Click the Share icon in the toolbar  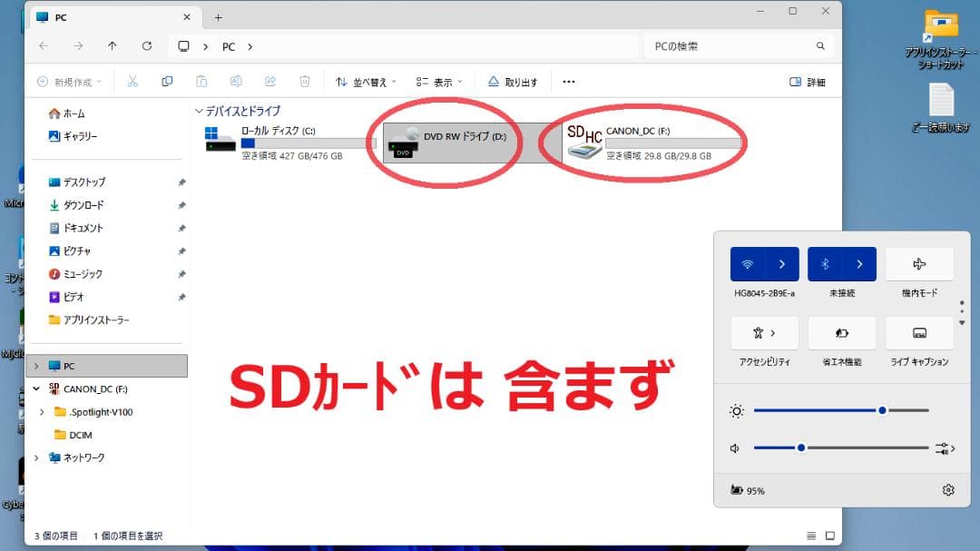pyautogui.click(x=270, y=82)
